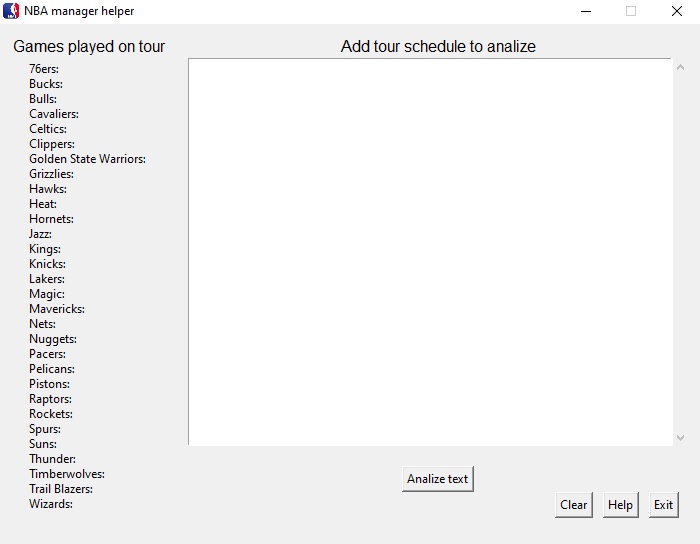This screenshot has width=700, height=544.
Task: Select the Jazz: label
Action: click(40, 234)
